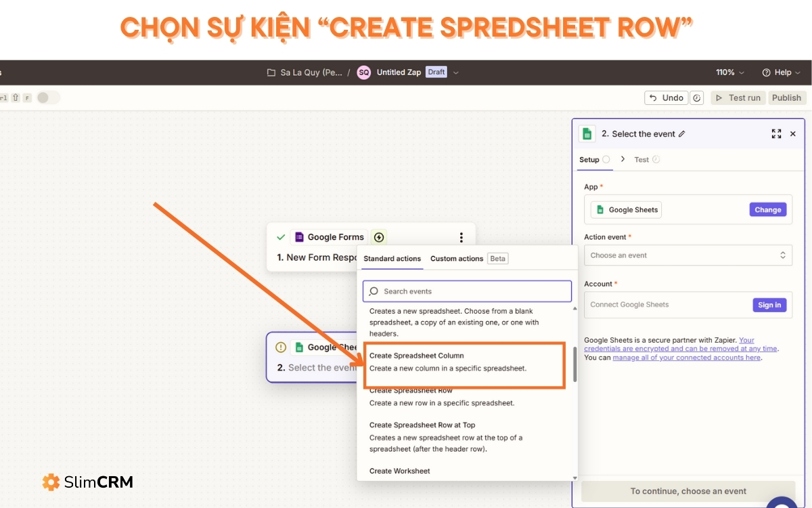Click the Beta badge next to Custom actions
Screen dimensions: 812x508
pos(498,258)
